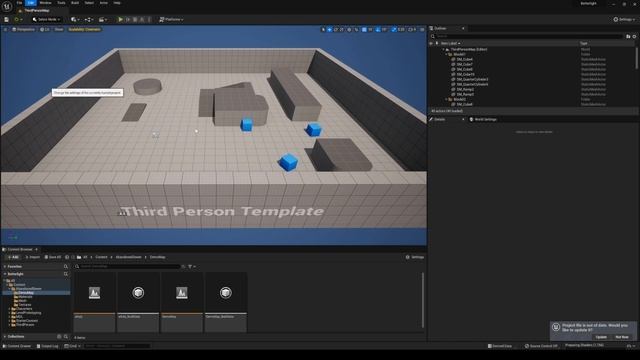Select SM_Ramp2 in the Outliner
Viewport: 640px width, 360px height.
point(465,89)
